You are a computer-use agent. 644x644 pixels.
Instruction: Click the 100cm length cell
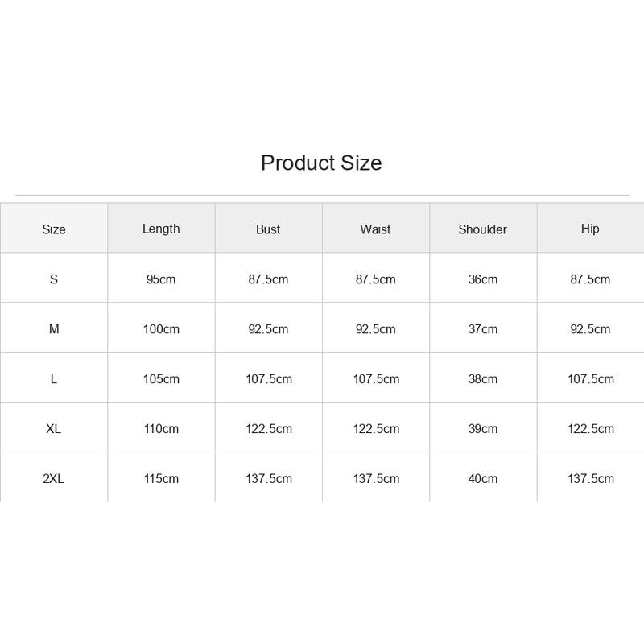pos(161,329)
